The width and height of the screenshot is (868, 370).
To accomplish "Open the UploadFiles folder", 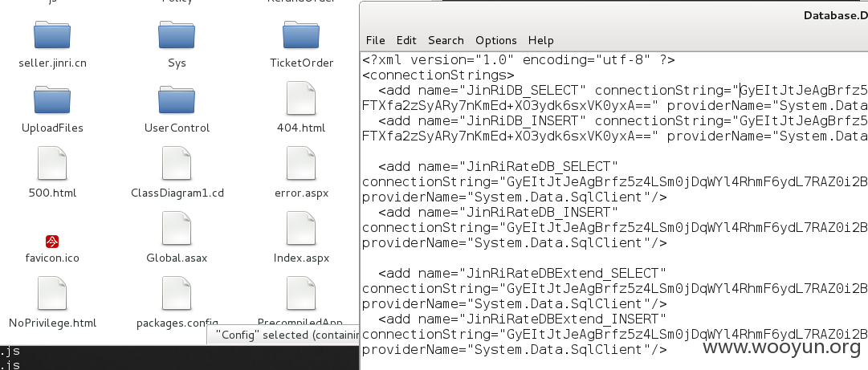I will click(x=52, y=100).
